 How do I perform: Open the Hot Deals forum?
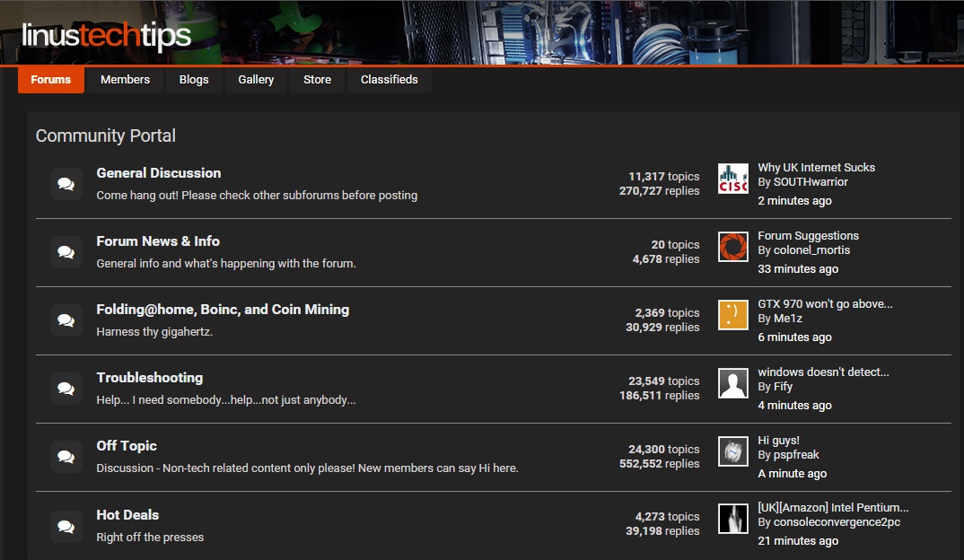[127, 515]
